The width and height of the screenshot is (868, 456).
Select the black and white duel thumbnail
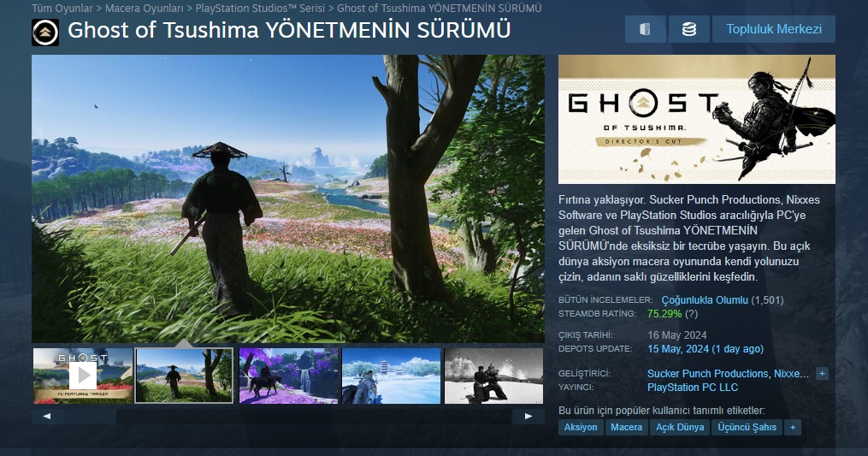(493, 375)
